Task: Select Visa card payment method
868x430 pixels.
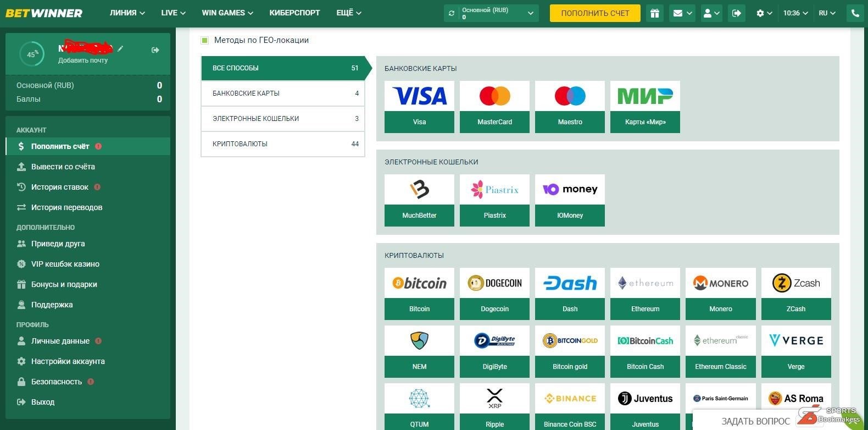Action: (x=419, y=107)
